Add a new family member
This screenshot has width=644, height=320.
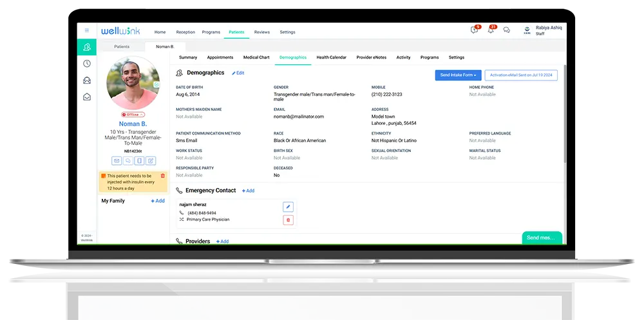tap(158, 201)
